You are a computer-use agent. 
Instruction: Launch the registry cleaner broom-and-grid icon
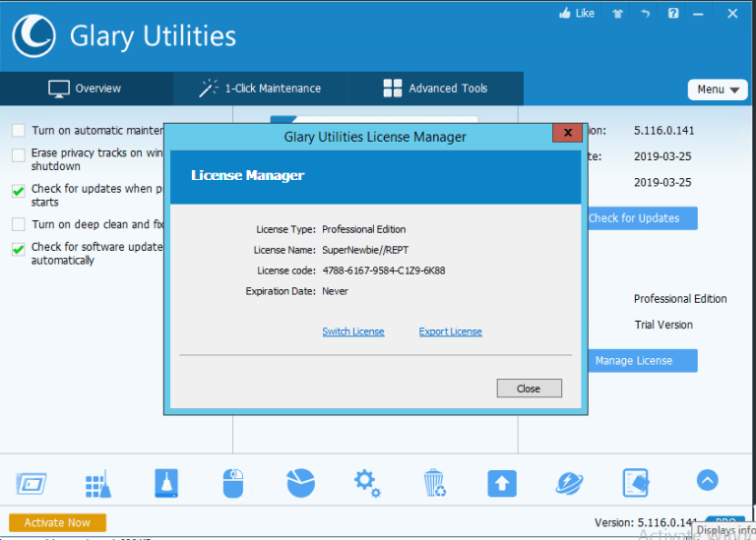point(98,483)
